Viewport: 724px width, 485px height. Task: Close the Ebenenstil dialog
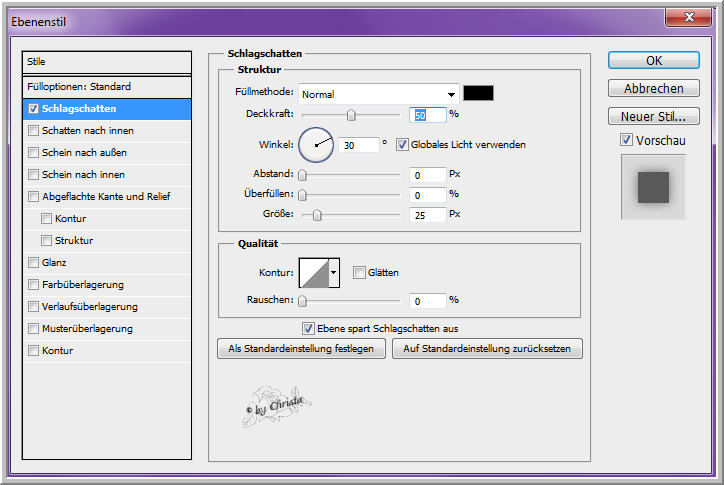click(x=688, y=17)
